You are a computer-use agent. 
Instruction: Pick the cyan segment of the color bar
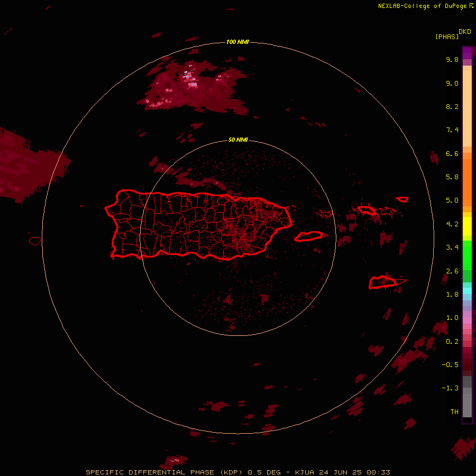pyautogui.click(x=467, y=291)
